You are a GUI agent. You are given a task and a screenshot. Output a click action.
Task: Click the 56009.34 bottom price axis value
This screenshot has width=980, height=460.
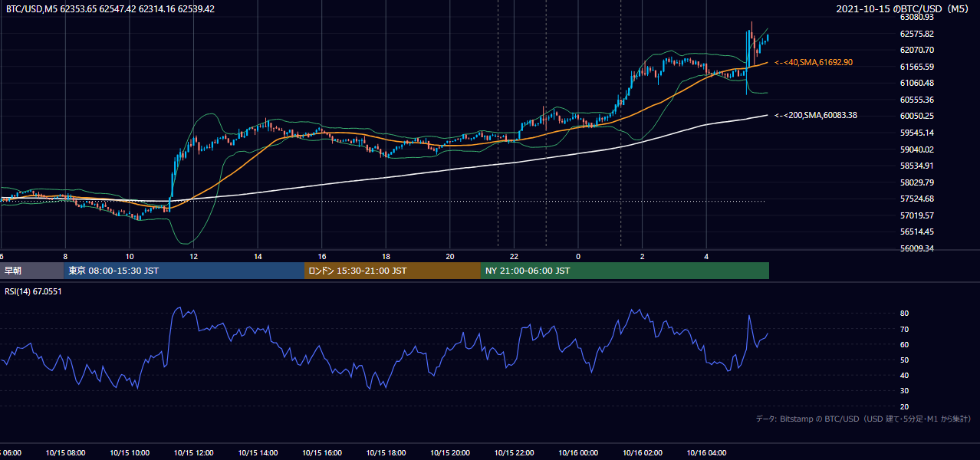pos(916,248)
